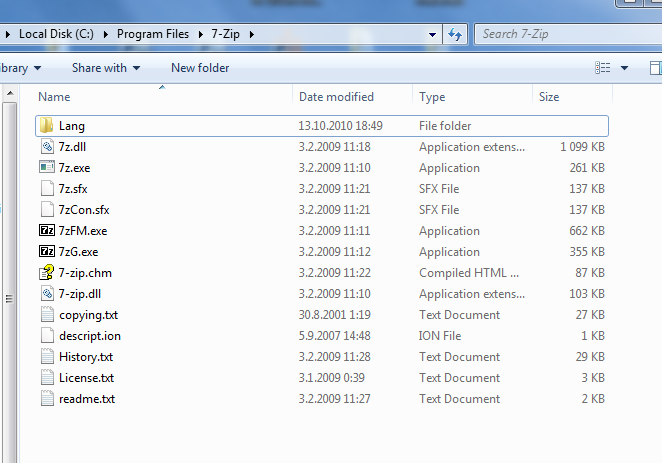Expand the arrow after 7-Zip in breadcrumb
662x463 pixels.
click(x=251, y=35)
